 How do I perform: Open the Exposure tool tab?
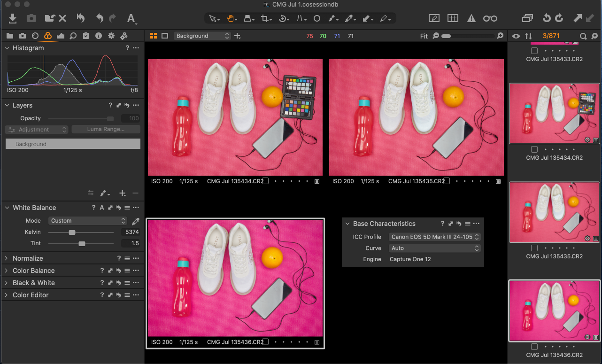pyautogui.click(x=60, y=36)
